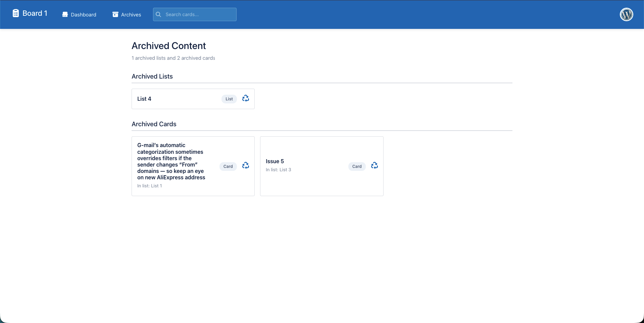The image size is (644, 323).
Task: Restore Issue 5 with the recycle icon
Action: (374, 165)
